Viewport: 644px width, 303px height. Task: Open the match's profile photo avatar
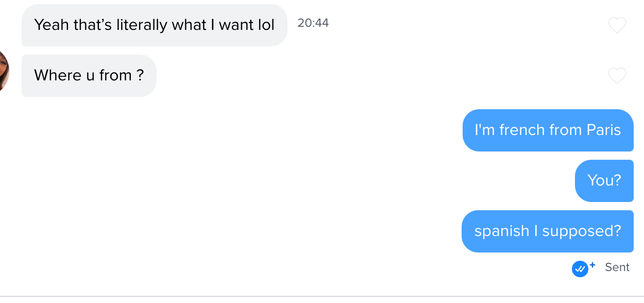[x=4, y=71]
